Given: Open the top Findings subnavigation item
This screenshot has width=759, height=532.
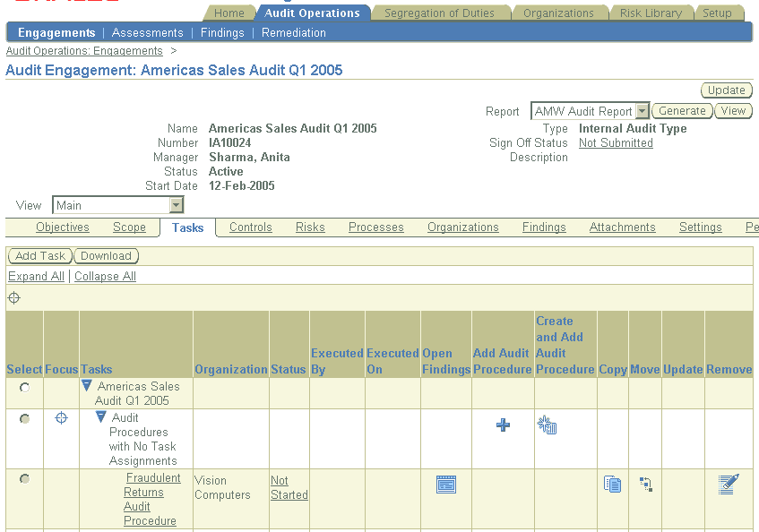Looking at the screenshot, I should (222, 33).
